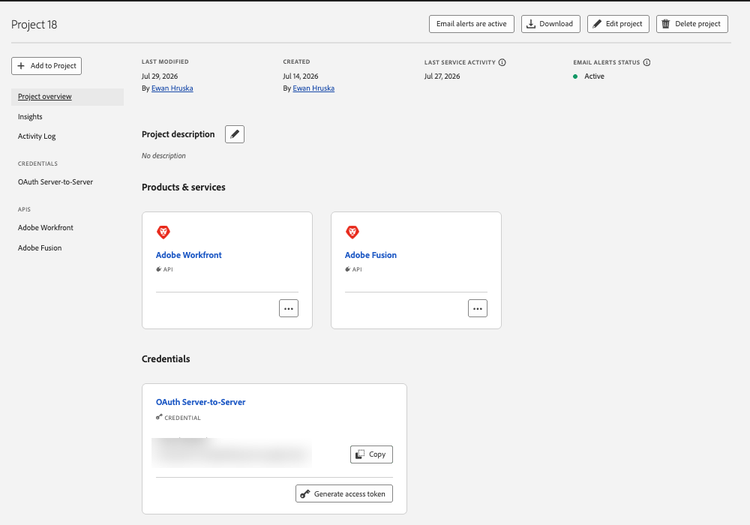Click Generate access token button
The width and height of the screenshot is (750, 525).
[344, 494]
